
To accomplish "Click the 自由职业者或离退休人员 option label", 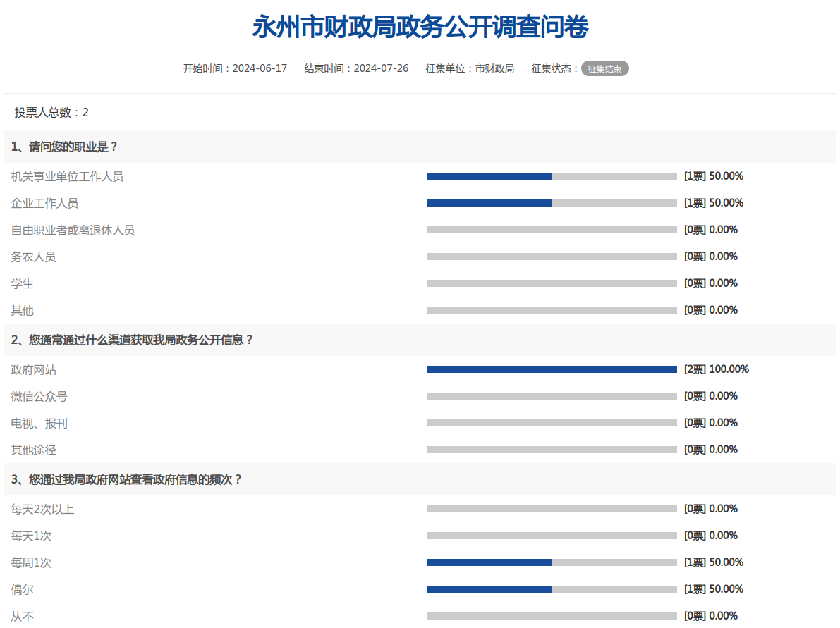I will tap(73, 230).
